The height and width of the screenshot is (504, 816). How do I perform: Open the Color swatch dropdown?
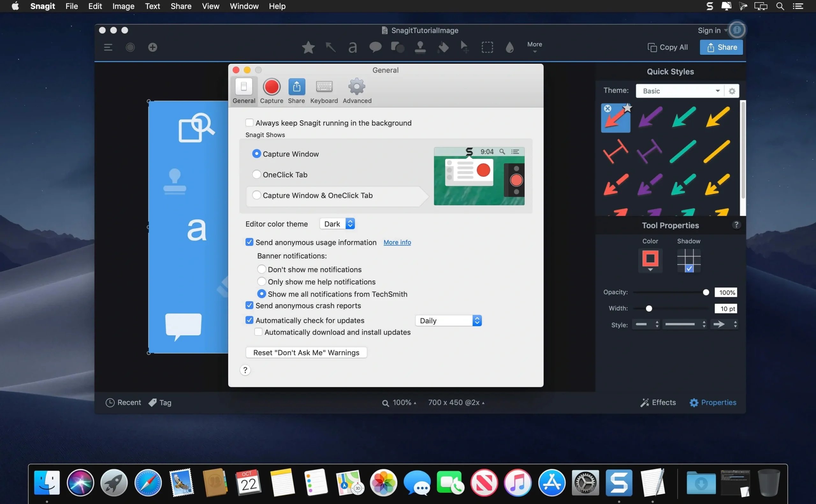[650, 261]
